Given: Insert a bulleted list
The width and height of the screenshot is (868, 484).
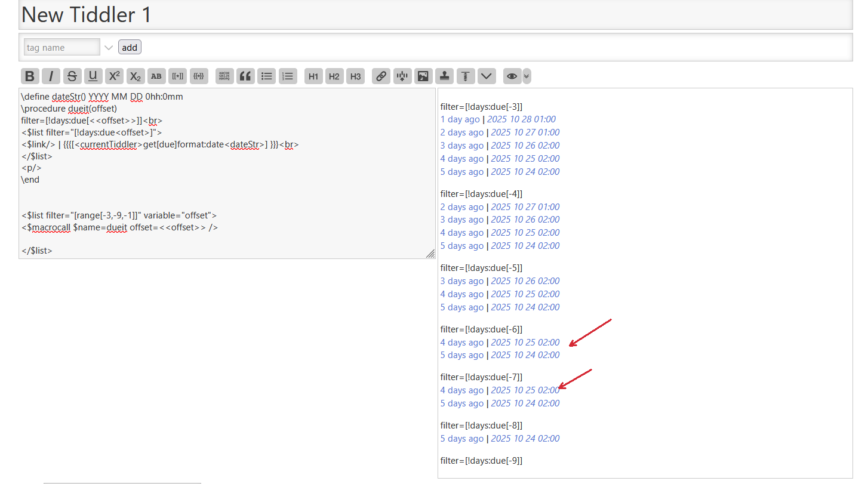Looking at the screenshot, I should (x=267, y=76).
